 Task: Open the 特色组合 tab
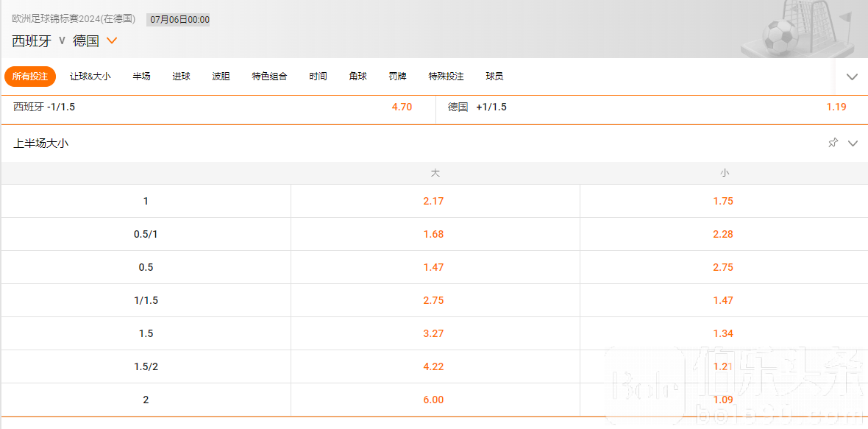[269, 77]
